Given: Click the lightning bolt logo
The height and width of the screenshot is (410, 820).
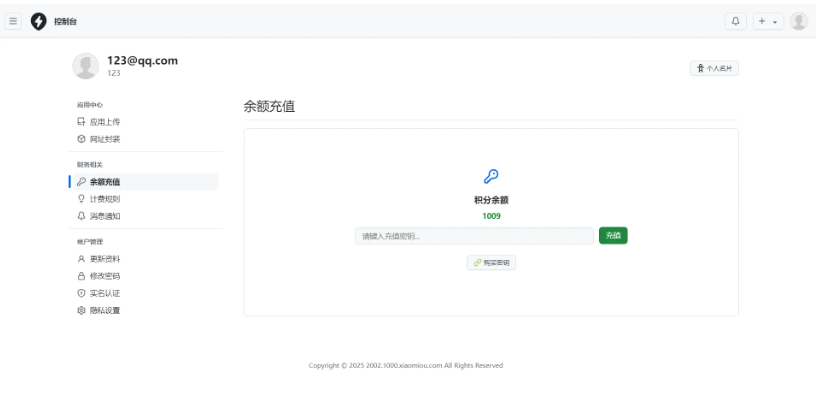Looking at the screenshot, I should pyautogui.click(x=38, y=21).
